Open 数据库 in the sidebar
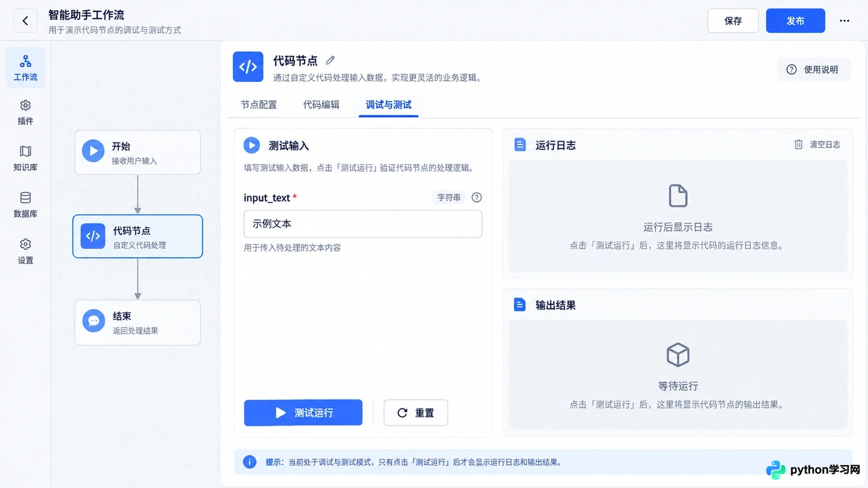Viewport: 868px width, 488px height. 25,205
